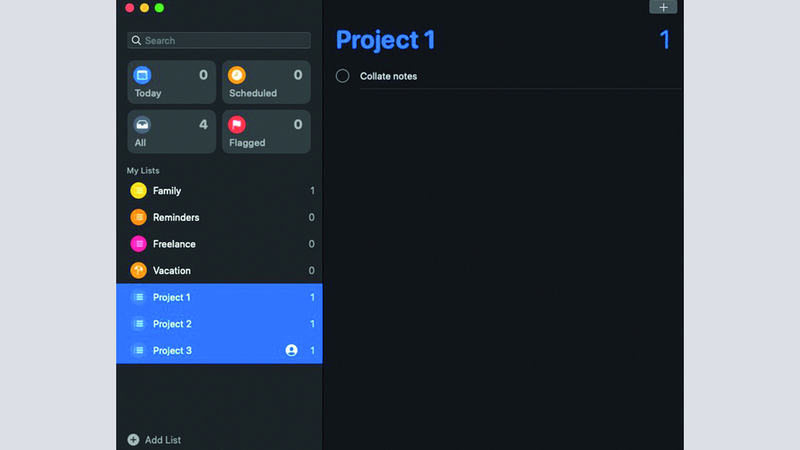
Task: Click the gray All inbox icon
Action: click(x=142, y=125)
